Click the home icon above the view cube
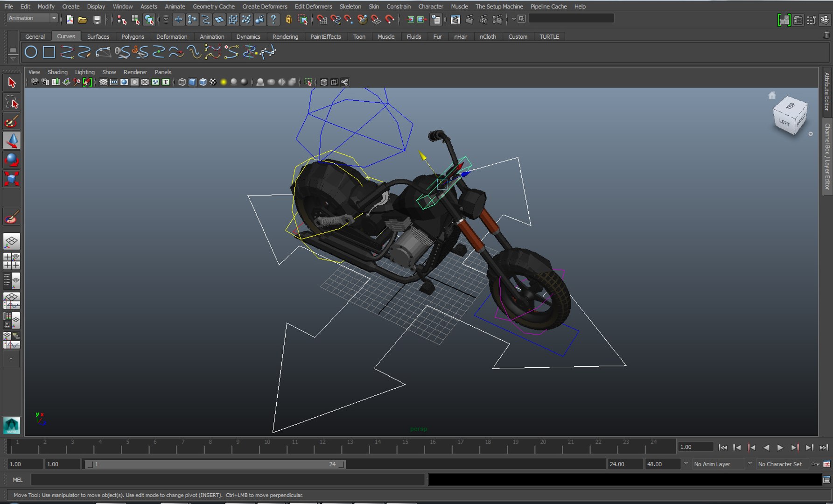 [772, 95]
